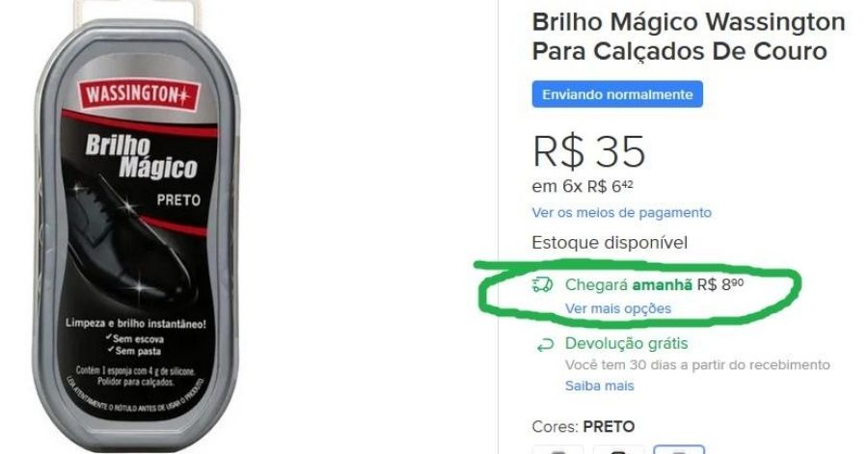The image size is (868, 454).
Task: Click the em 6x R$ 6,42 installment text
Action: click(x=583, y=186)
